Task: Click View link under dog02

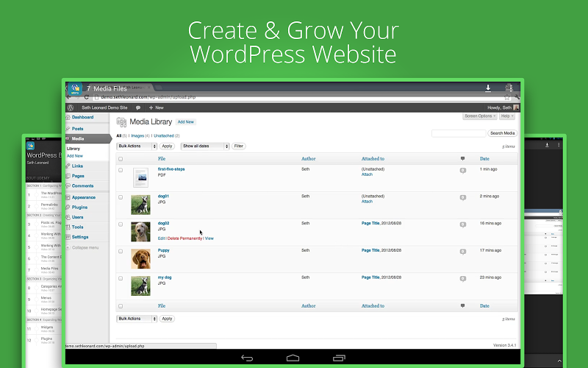Action: 209,238
